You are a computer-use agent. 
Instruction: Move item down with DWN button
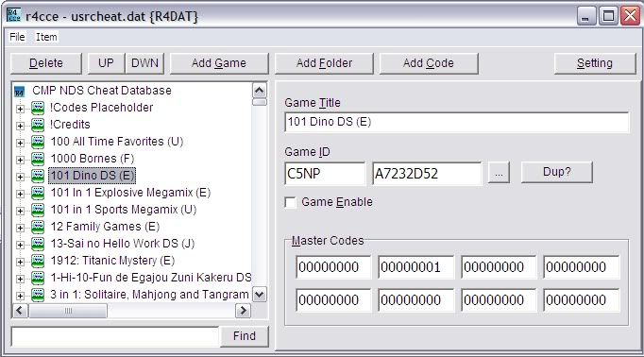(x=144, y=63)
